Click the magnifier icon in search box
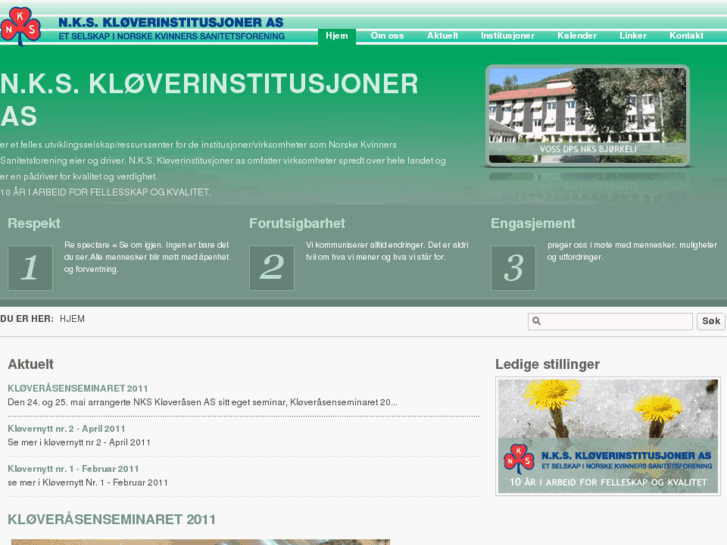 536,321
